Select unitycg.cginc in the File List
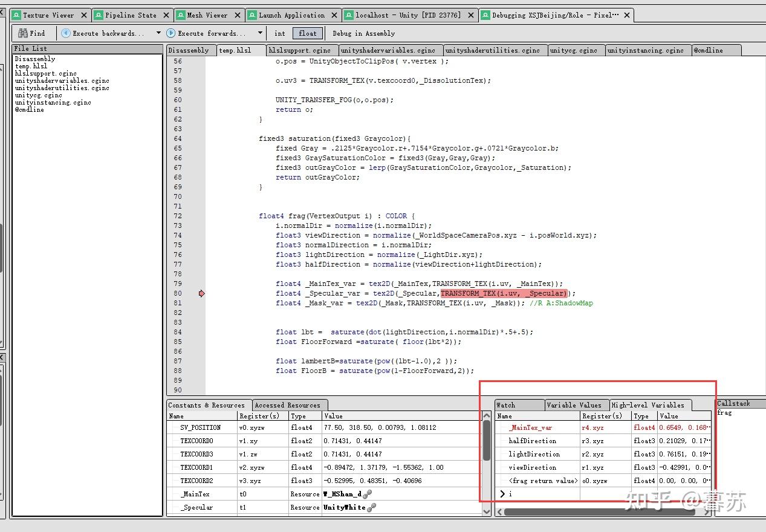The height and width of the screenshot is (532, 766). (x=38, y=95)
